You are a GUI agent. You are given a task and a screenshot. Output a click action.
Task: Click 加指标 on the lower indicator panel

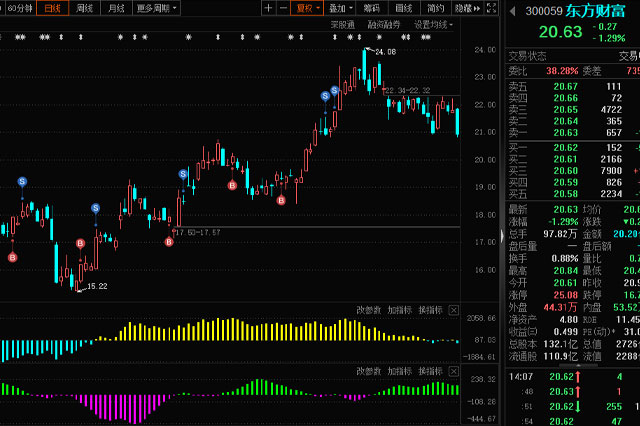pyautogui.click(x=400, y=371)
